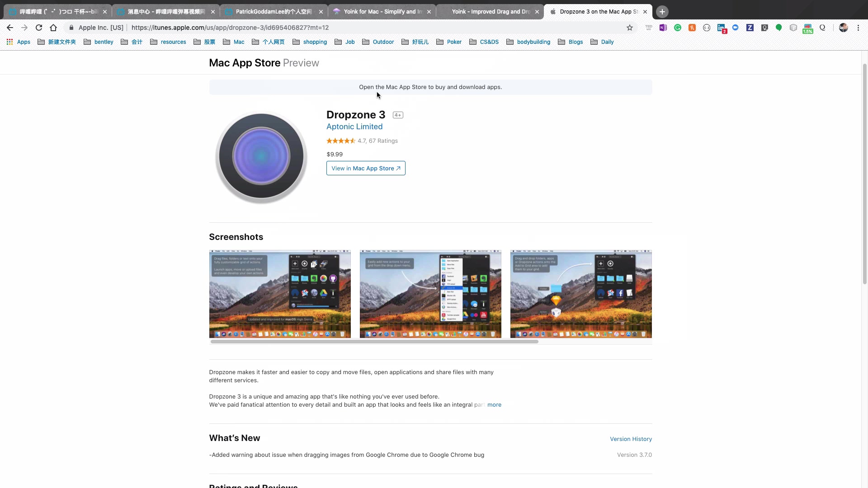Open the CS&DS bookmarks folder

tap(484, 42)
